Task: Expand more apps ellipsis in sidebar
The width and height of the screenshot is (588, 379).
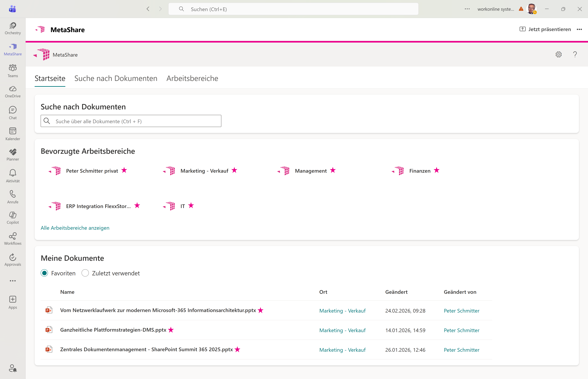Action: 13,281
